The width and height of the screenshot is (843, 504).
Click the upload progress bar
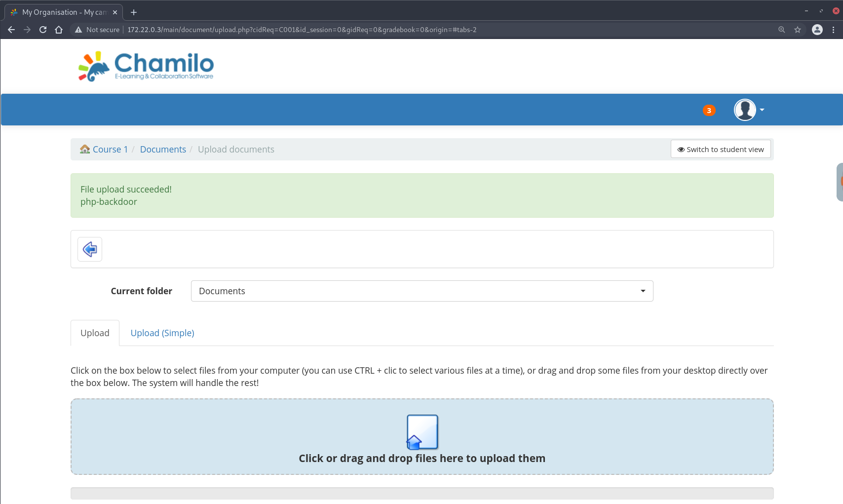coord(421,493)
